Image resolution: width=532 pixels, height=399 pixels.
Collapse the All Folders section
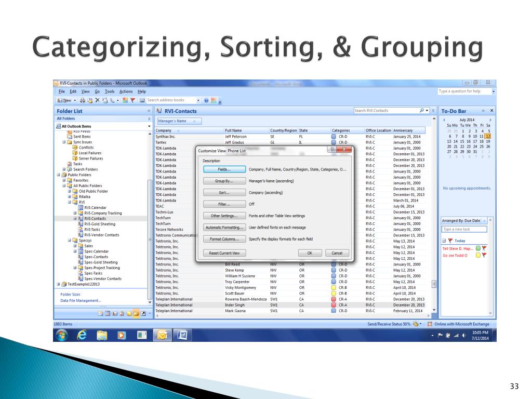click(149, 119)
